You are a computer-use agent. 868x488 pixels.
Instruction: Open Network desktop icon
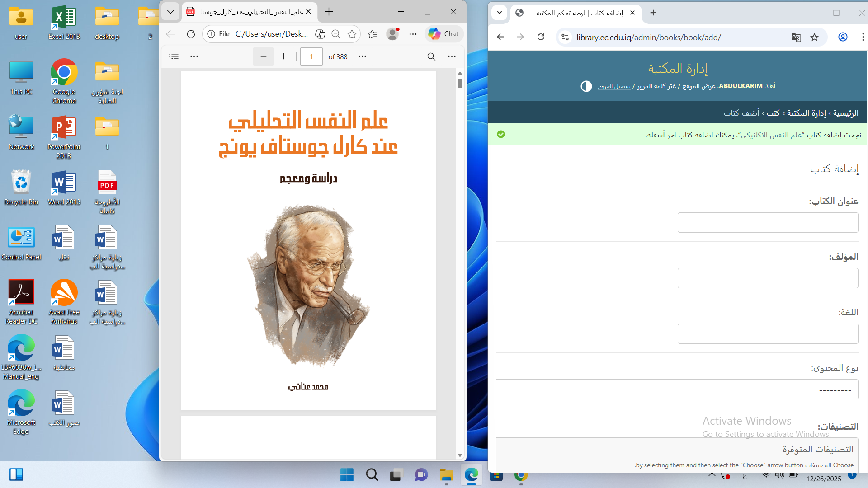(x=21, y=133)
